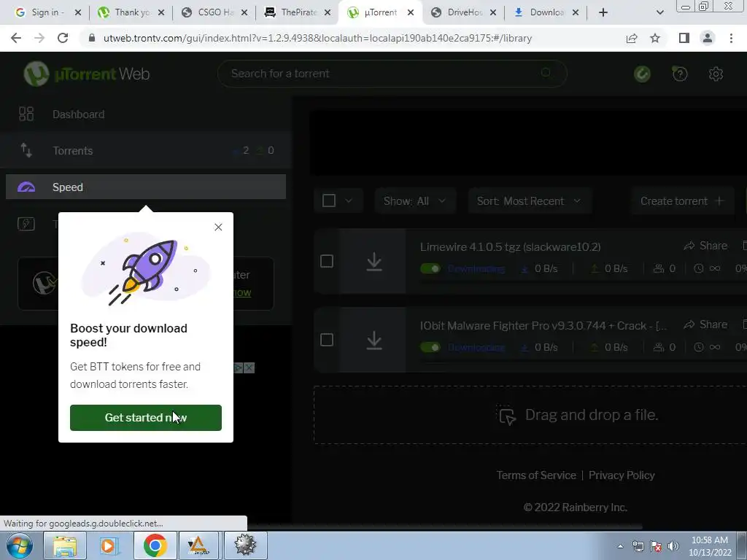Click the share page icon
The width and height of the screenshot is (747, 560).
tap(632, 38)
